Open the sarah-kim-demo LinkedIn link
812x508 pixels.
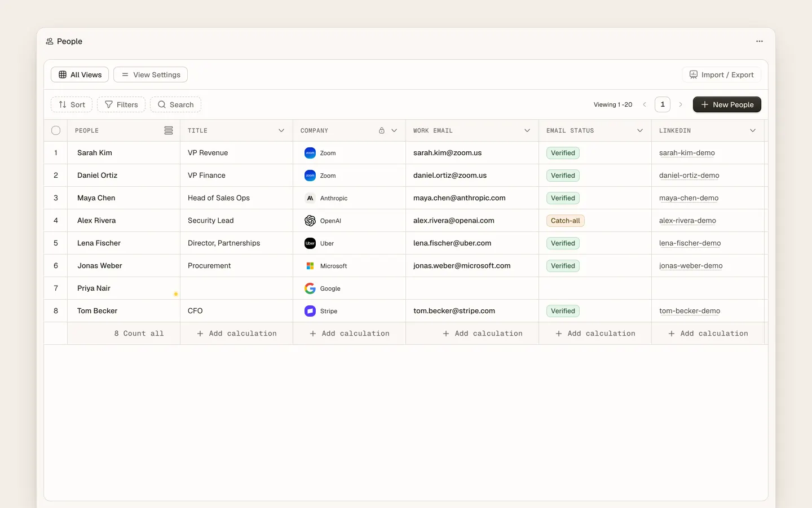[x=687, y=153]
